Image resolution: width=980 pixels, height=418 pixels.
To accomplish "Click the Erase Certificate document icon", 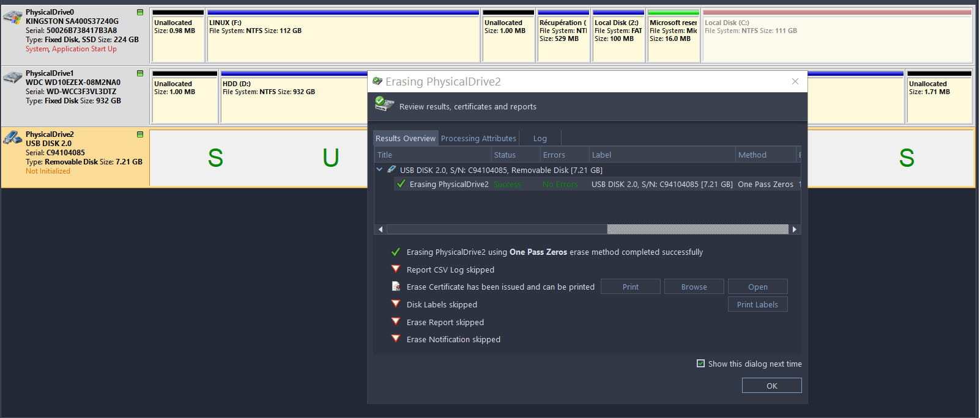I will tap(396, 287).
